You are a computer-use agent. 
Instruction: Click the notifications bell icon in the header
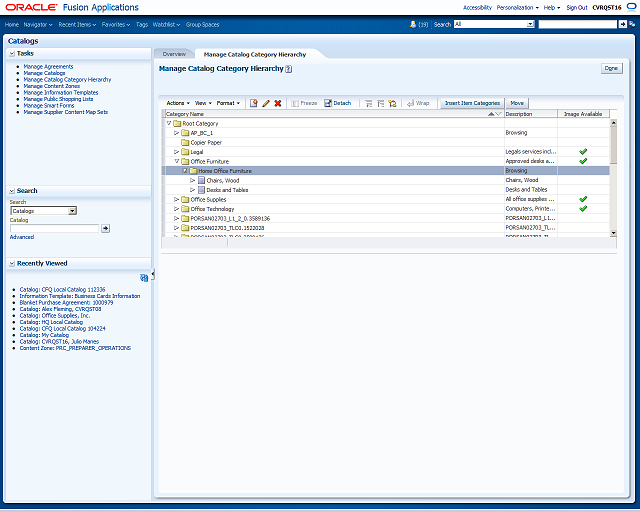point(413,24)
